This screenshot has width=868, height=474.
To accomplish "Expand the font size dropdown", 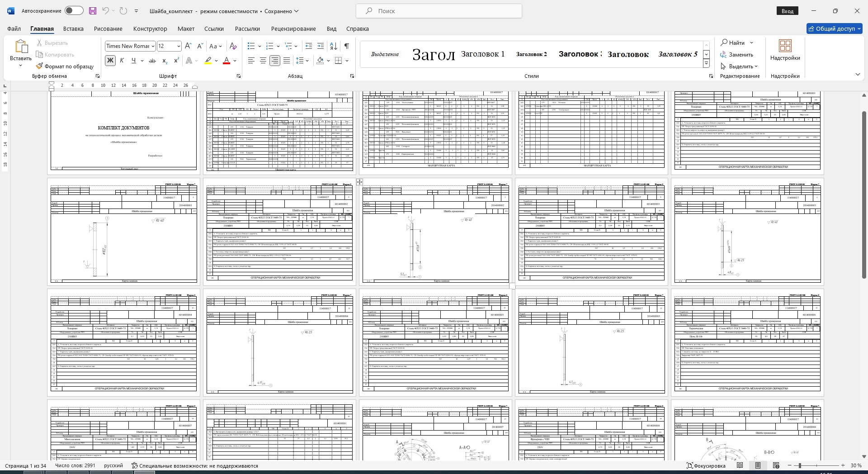I will point(179,46).
